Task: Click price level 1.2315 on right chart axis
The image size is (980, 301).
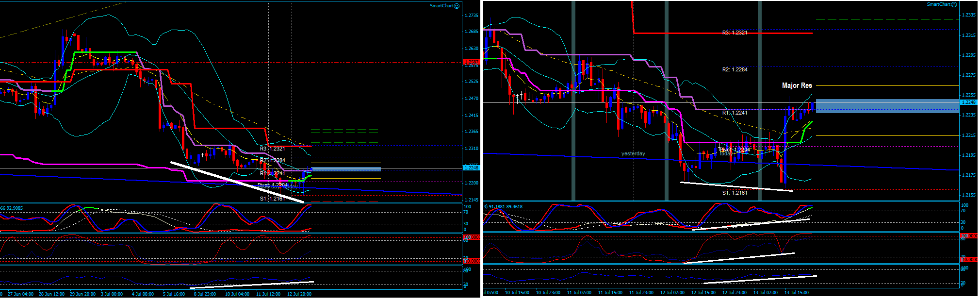Action: coord(969,35)
